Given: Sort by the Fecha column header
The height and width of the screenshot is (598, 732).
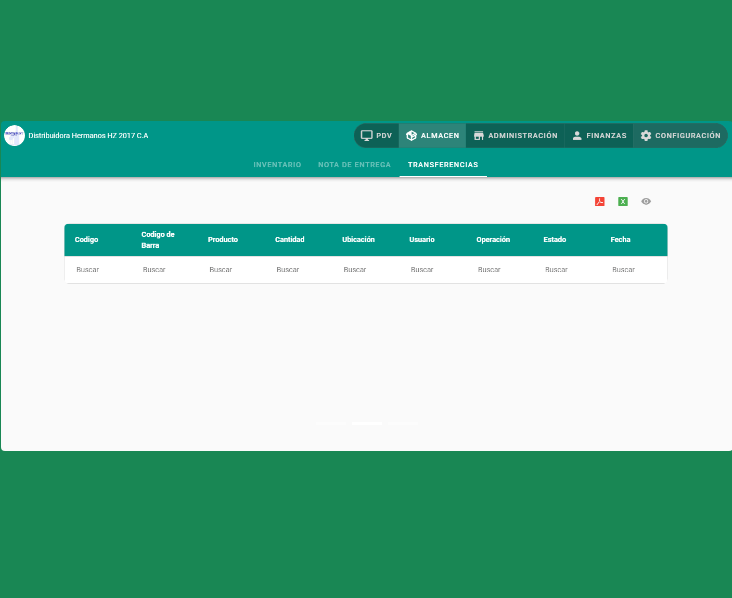Looking at the screenshot, I should (621, 240).
